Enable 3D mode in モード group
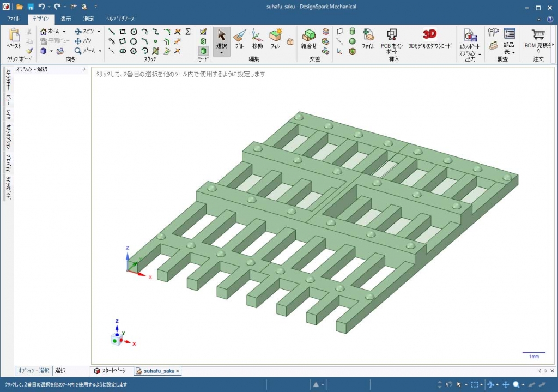This screenshot has height=392, width=558. click(203, 51)
